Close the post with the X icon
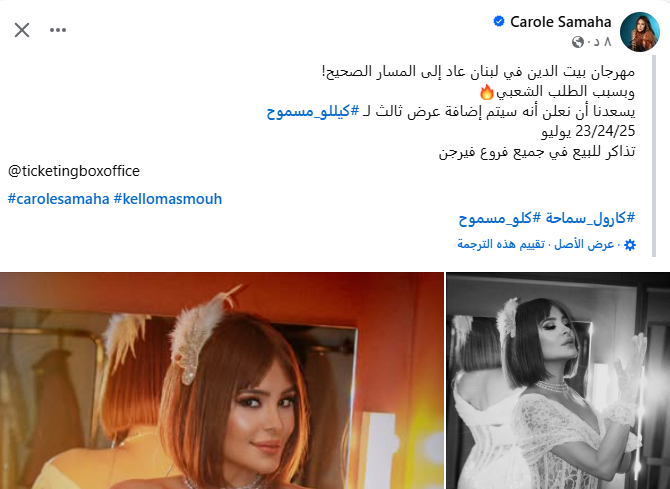 [x=22, y=30]
